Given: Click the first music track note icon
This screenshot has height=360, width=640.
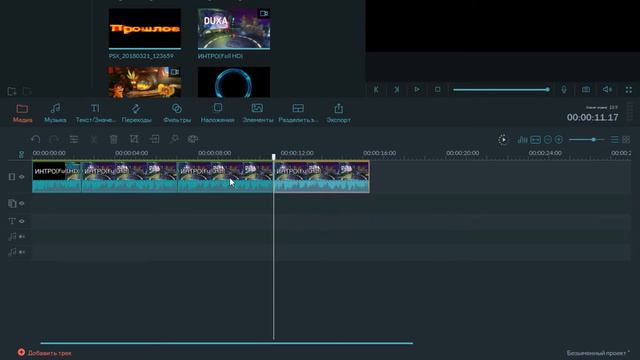Looking at the screenshot, I should [12, 236].
